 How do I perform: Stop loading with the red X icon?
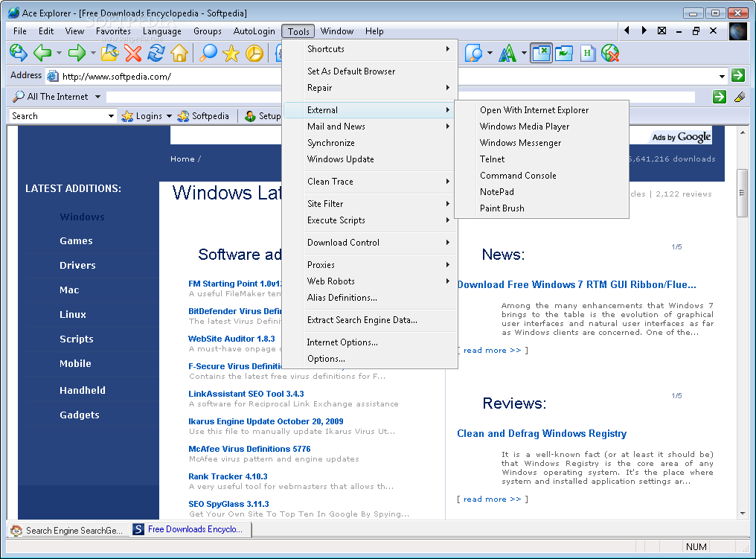(x=133, y=53)
